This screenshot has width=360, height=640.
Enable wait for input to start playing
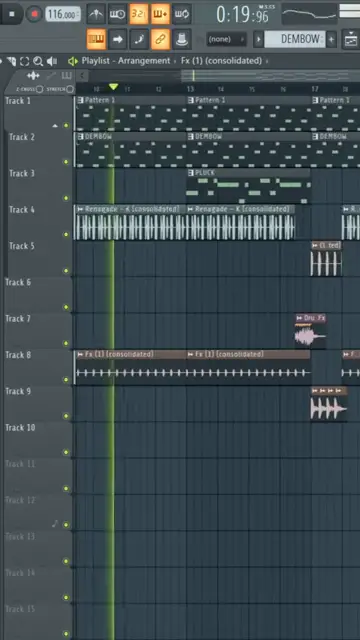117,14
